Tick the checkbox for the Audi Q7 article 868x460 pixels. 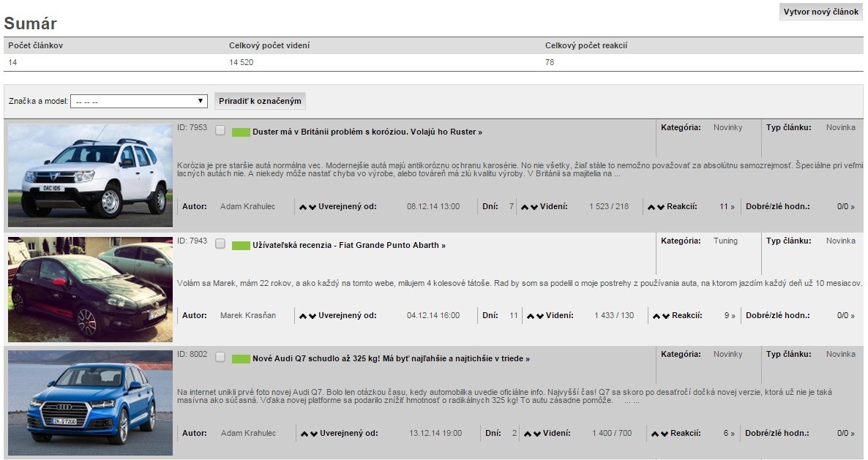coord(220,357)
